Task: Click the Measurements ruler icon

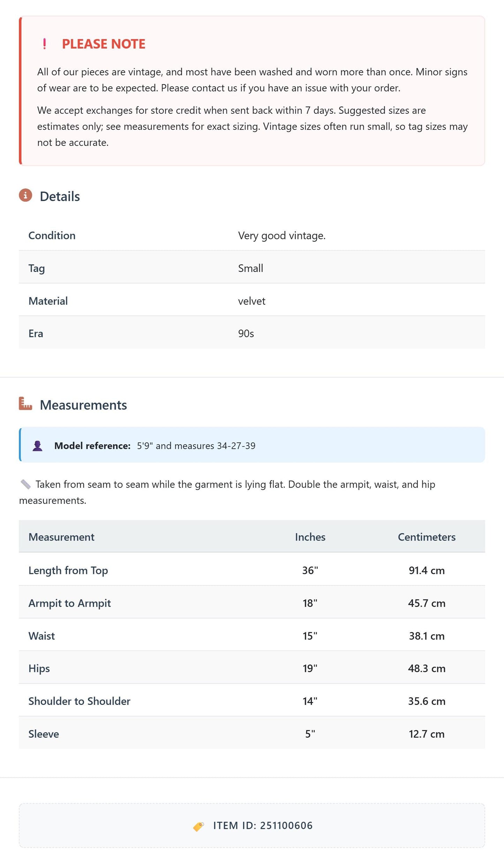Action: [x=25, y=403]
